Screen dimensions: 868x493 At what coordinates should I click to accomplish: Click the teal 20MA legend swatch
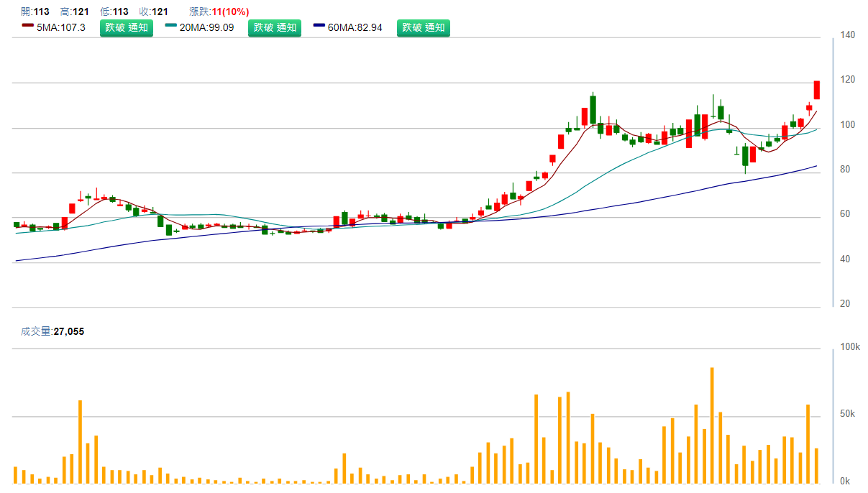tap(171, 26)
